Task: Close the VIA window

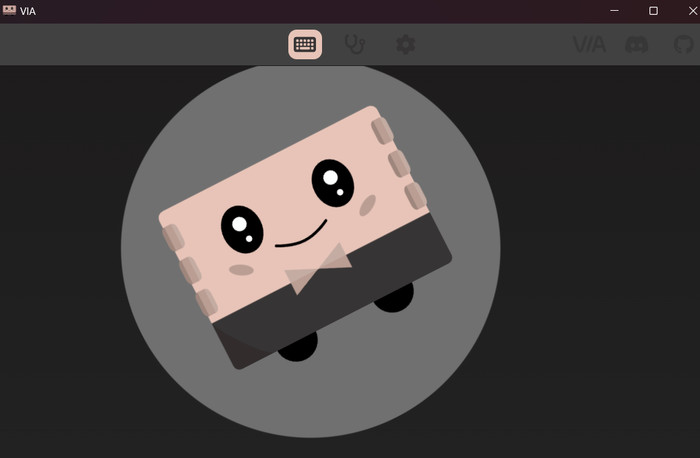Action: 692,11
